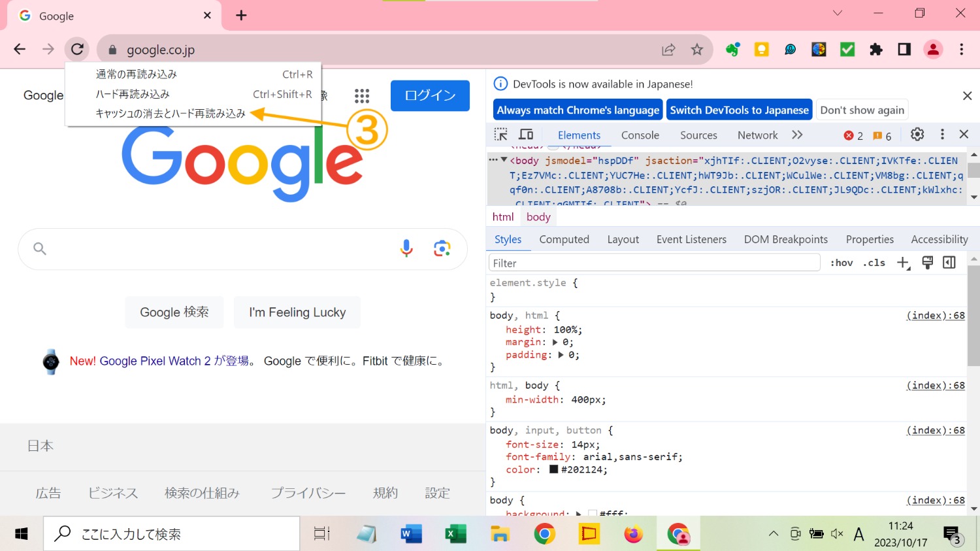This screenshot has width=980, height=551.
Task: Open DevTools settings gear
Action: tap(917, 134)
